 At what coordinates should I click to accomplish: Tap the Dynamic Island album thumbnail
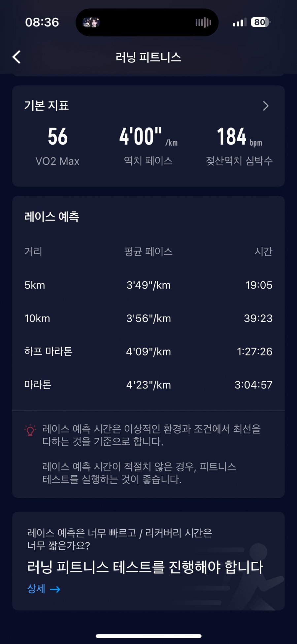(91, 22)
